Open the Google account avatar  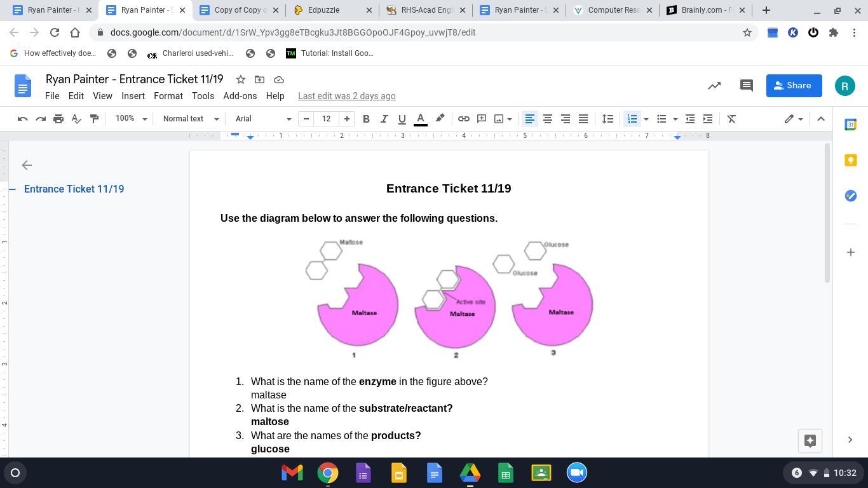click(845, 86)
